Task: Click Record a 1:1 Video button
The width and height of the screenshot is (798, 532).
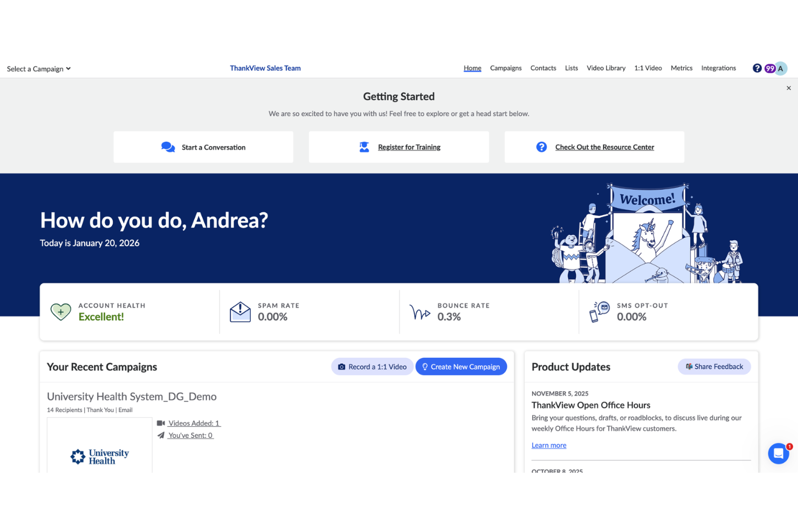Action: pyautogui.click(x=372, y=367)
